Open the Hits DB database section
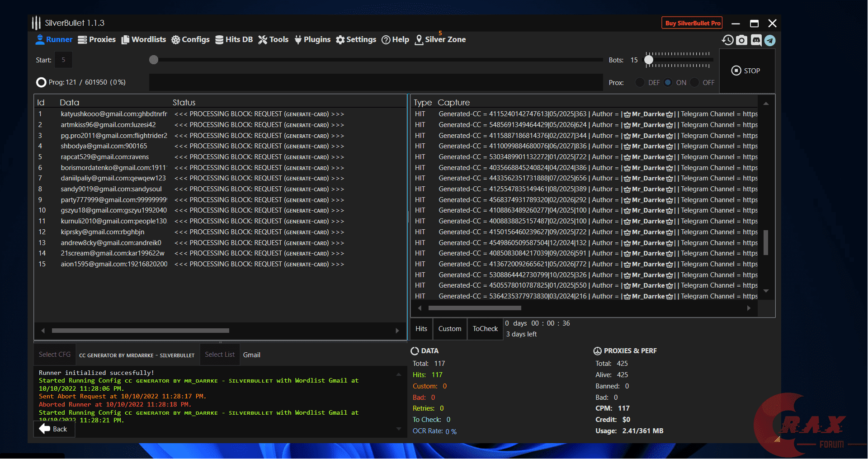Image resolution: width=868 pixels, height=459 pixels. 234,40
